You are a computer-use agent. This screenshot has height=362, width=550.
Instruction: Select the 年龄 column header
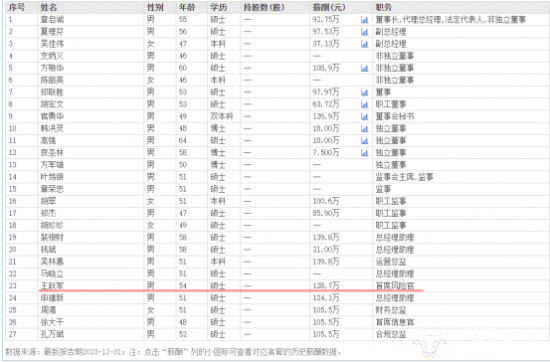coord(187,7)
